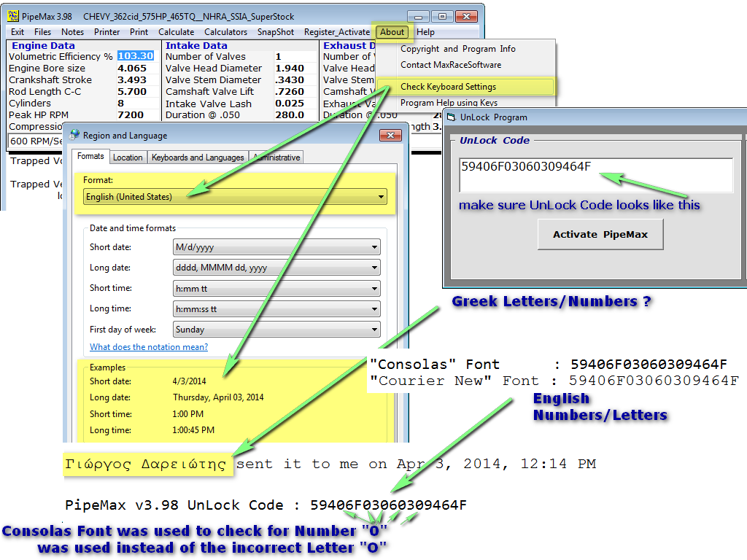Click What does the notation mean link
The image size is (747, 560).
point(149,347)
